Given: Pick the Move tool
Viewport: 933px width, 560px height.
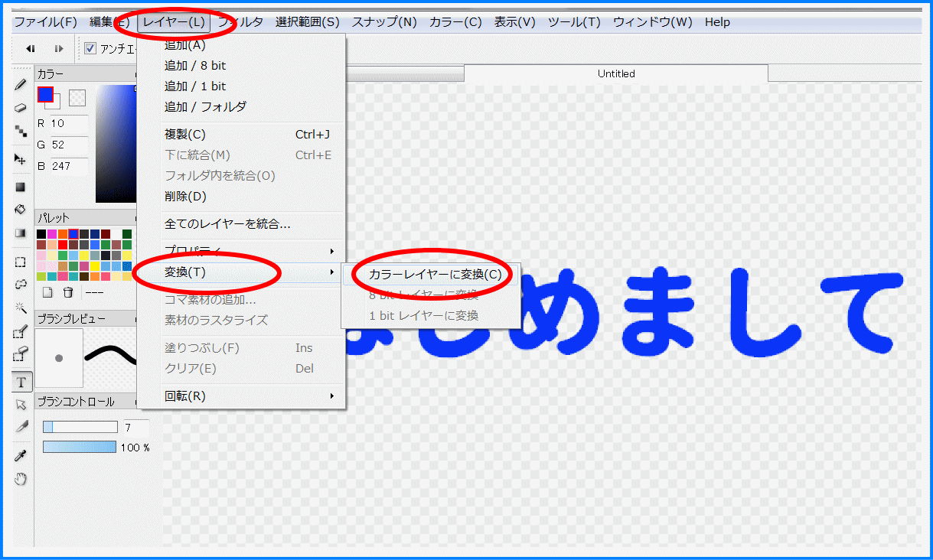Looking at the screenshot, I should (x=21, y=159).
